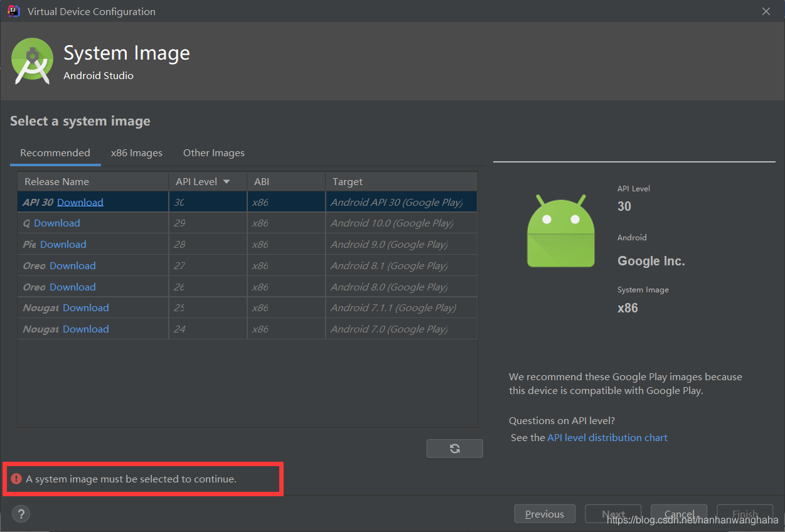This screenshot has width=785, height=532.
Task: Click the IntelliJ icon in the title bar
Action: [x=13, y=11]
